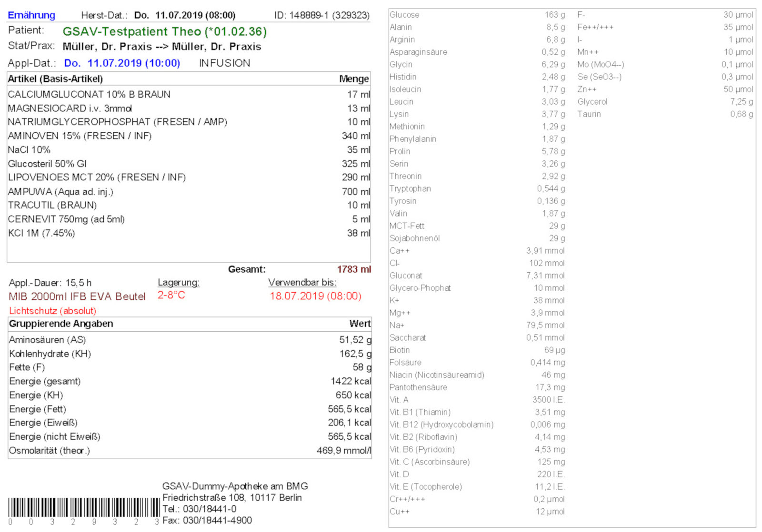Click the blue application date 11.07.2019 (10:00)

coord(122,63)
